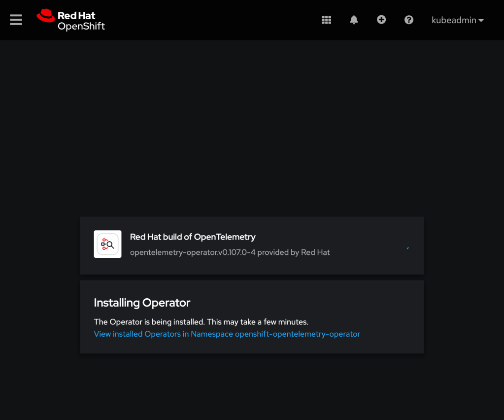Click the opentelemetry-operator.v0.107.0-4 version text
The width and height of the screenshot is (504, 420).
pos(193,252)
